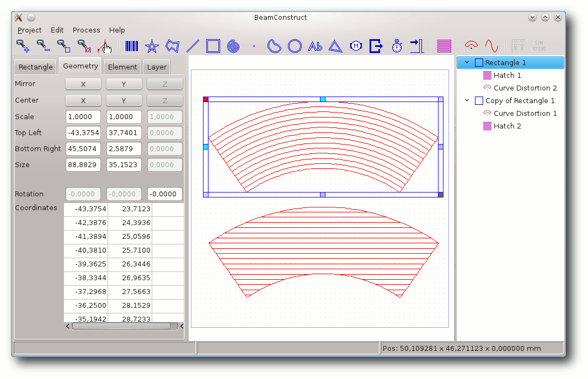Click the Scale X input field

[83, 116]
